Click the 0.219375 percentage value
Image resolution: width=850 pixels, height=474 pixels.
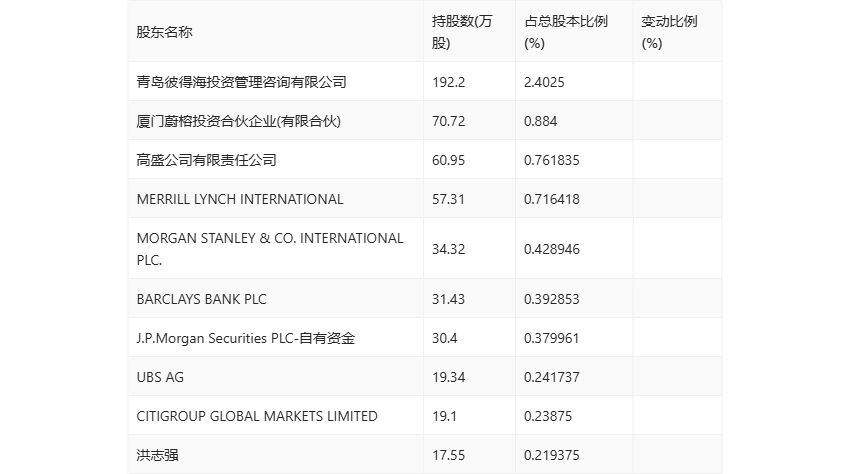pyautogui.click(x=552, y=455)
